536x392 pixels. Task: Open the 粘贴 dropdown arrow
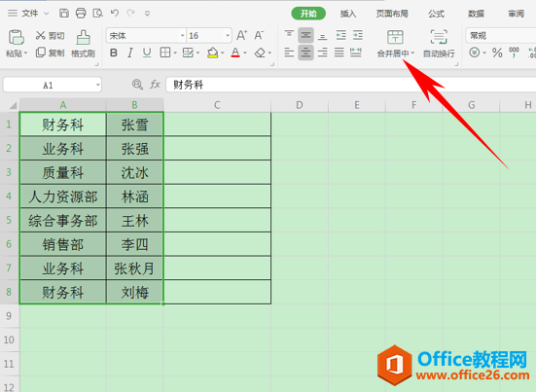[26, 53]
